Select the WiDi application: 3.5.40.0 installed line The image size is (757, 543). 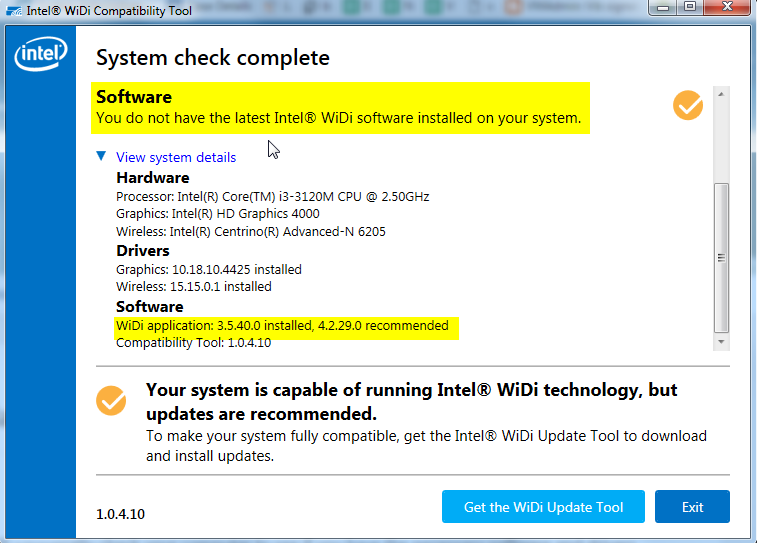282,325
